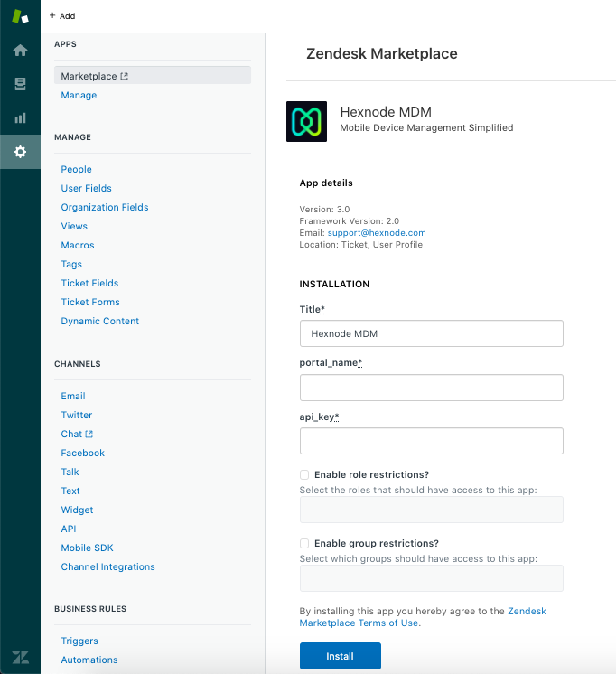This screenshot has width=616, height=674.
Task: Open Facebook channel settings
Action: (82, 453)
